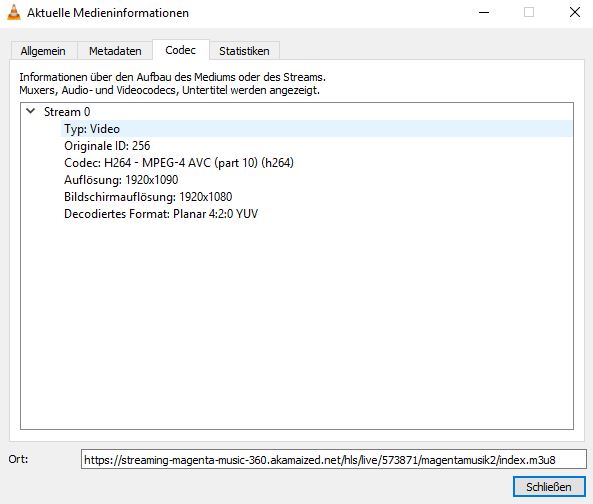Minimize the Aktuelle Medieninformationen window
This screenshot has height=504, width=593.
[484, 12]
